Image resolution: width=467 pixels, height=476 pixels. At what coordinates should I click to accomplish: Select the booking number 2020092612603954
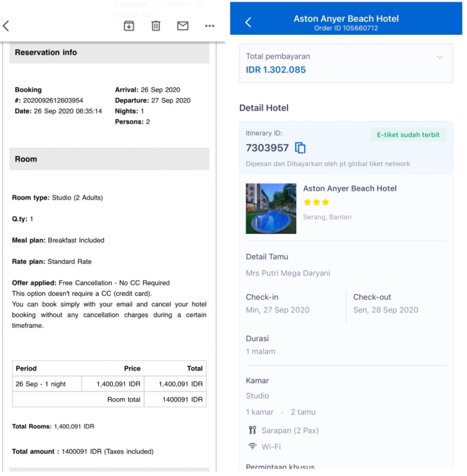(x=53, y=100)
